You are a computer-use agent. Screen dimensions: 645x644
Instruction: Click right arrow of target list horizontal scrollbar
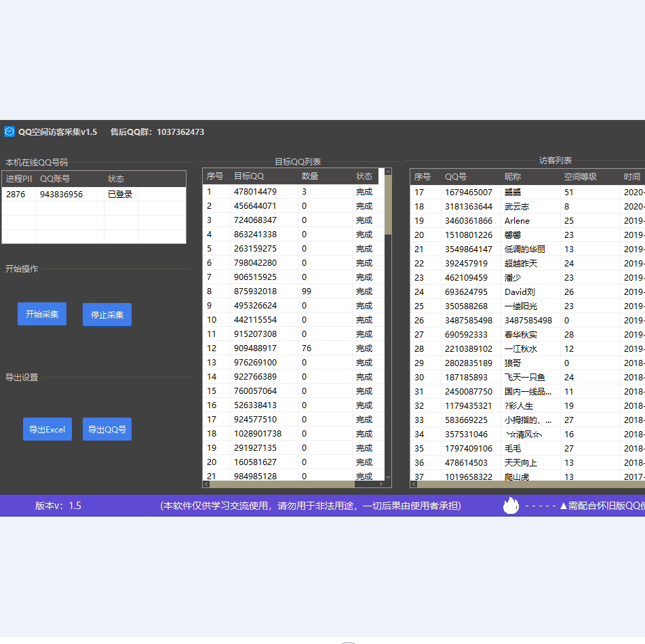[x=381, y=484]
